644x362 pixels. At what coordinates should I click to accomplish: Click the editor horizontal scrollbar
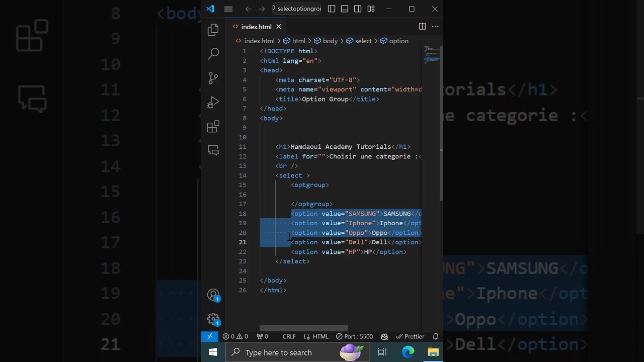point(304,327)
